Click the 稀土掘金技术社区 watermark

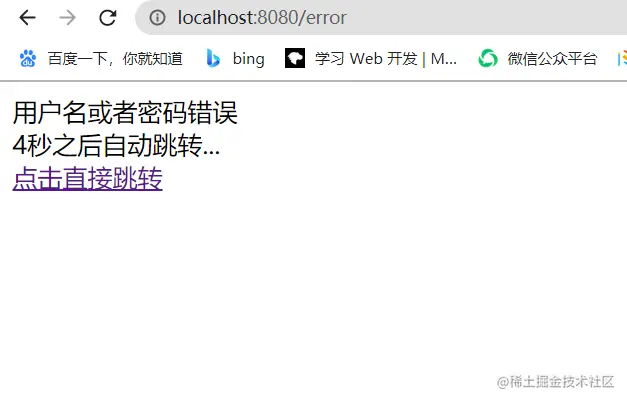tap(555, 382)
